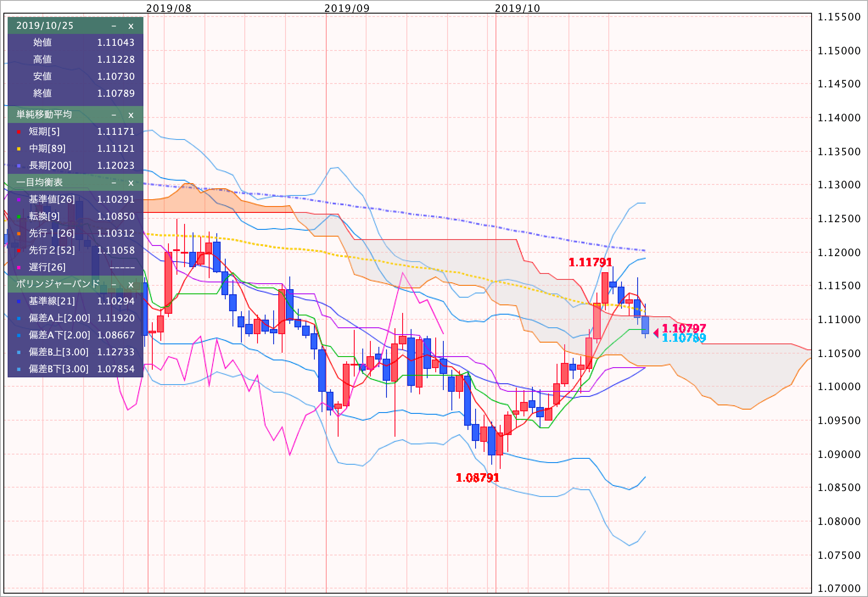Image resolution: width=868 pixels, height=597 pixels.
Task: Click the magenta 遅行[26] color marker
Action: [19, 268]
